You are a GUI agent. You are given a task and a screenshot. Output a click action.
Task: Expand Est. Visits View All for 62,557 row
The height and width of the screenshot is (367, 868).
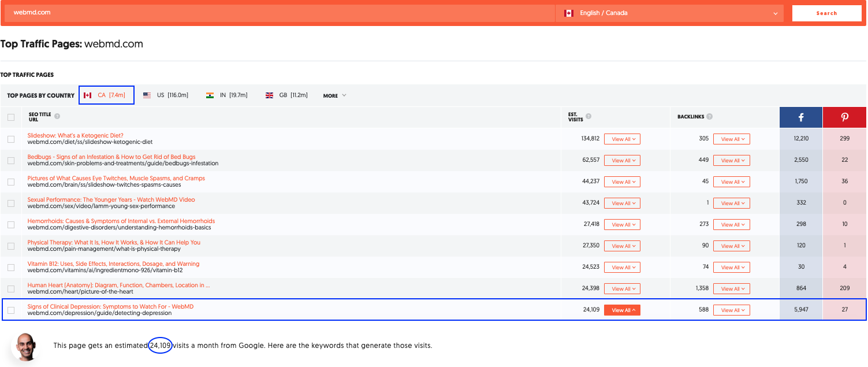622,161
